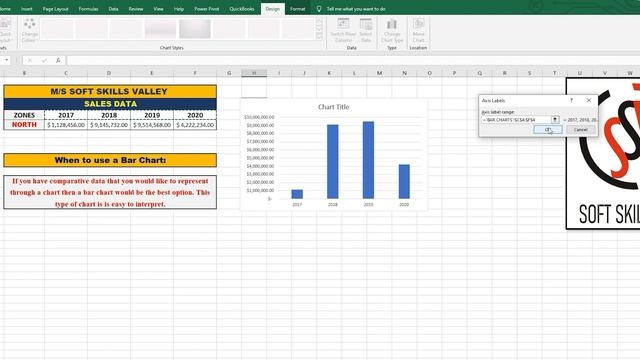Click the M/S SOFT SKILLS VALLEY header cell
Screen dimensions: 640x360
[x=110, y=91]
